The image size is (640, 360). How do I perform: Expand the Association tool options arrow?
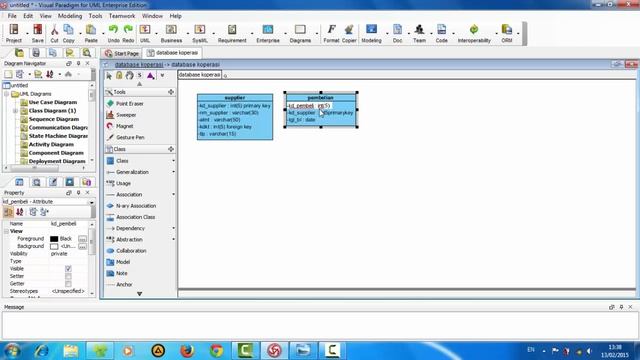(x=173, y=195)
